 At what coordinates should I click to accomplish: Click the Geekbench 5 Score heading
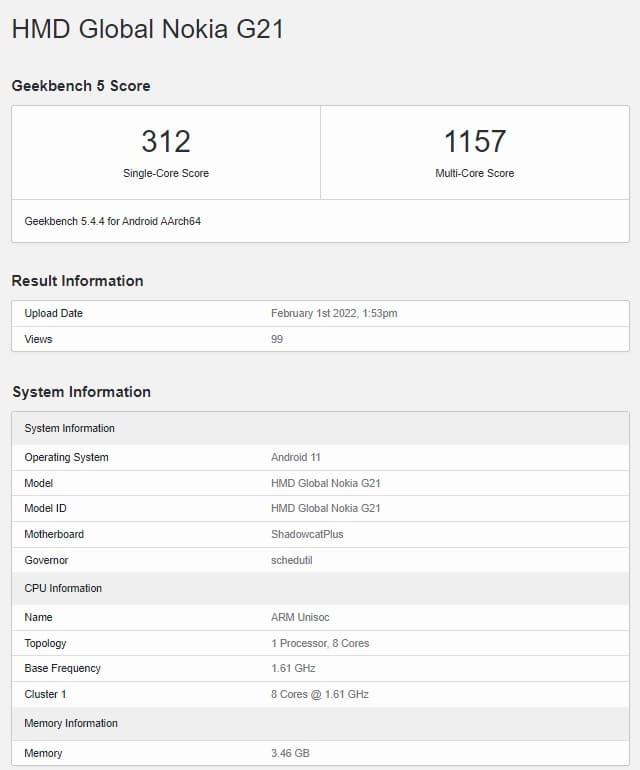[x=81, y=86]
